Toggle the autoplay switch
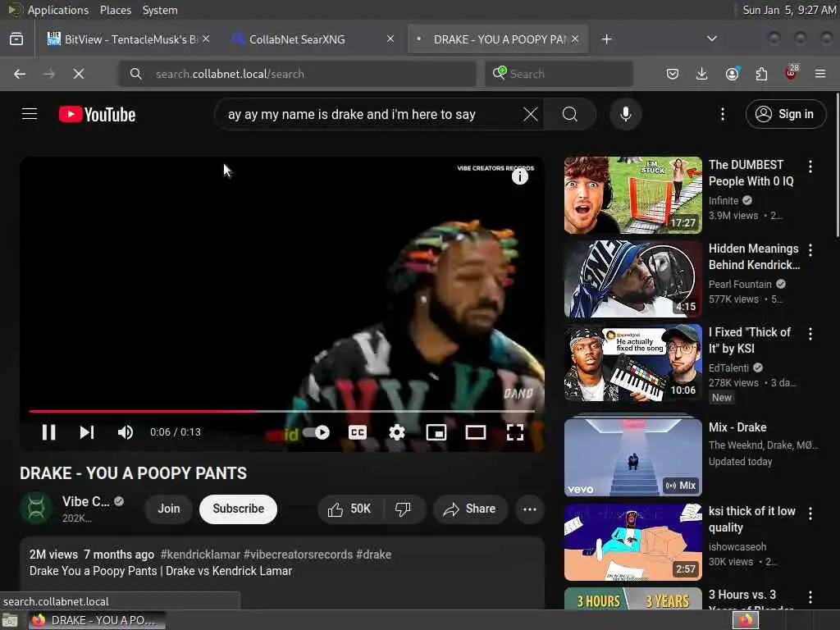840x630 pixels. point(316,432)
